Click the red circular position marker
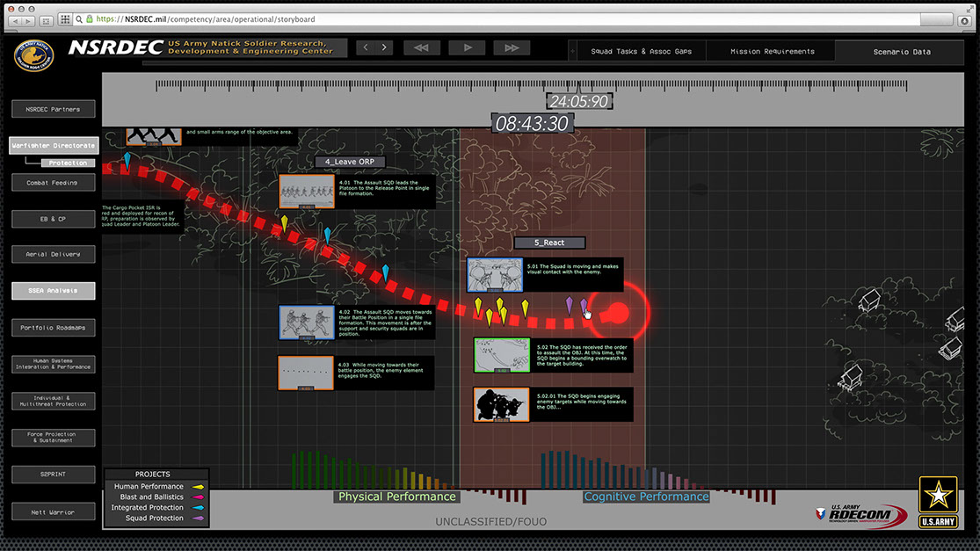This screenshot has height=551, width=980. 618,313
